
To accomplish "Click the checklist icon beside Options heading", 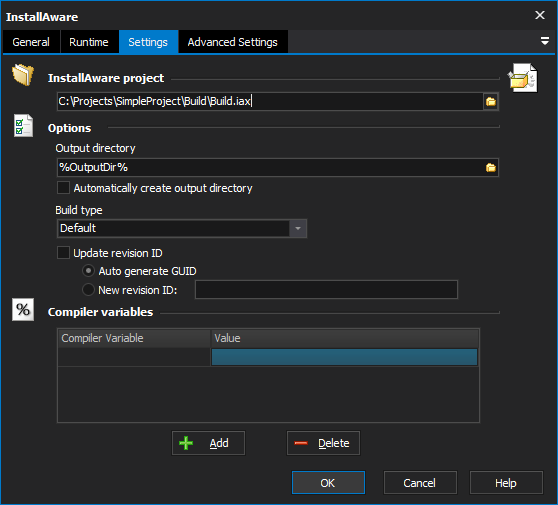I will pyautogui.click(x=23, y=126).
